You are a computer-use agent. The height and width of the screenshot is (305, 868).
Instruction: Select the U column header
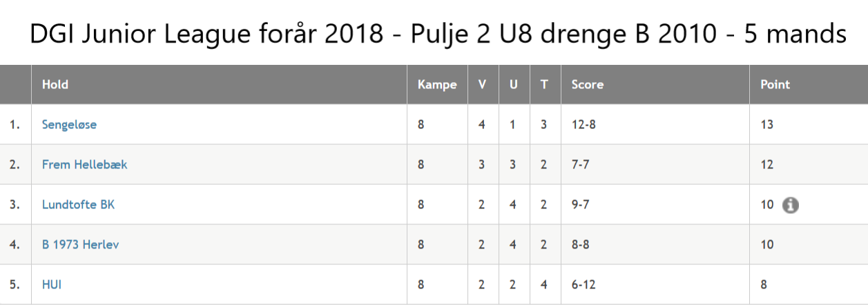[513, 85]
